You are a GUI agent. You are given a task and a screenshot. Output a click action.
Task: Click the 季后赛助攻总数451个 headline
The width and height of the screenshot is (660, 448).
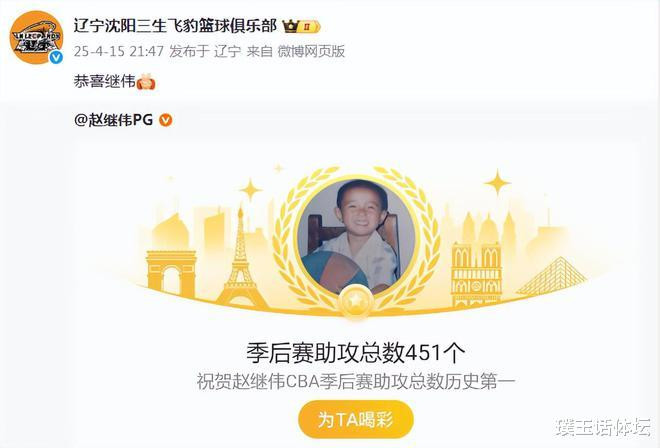(x=356, y=353)
